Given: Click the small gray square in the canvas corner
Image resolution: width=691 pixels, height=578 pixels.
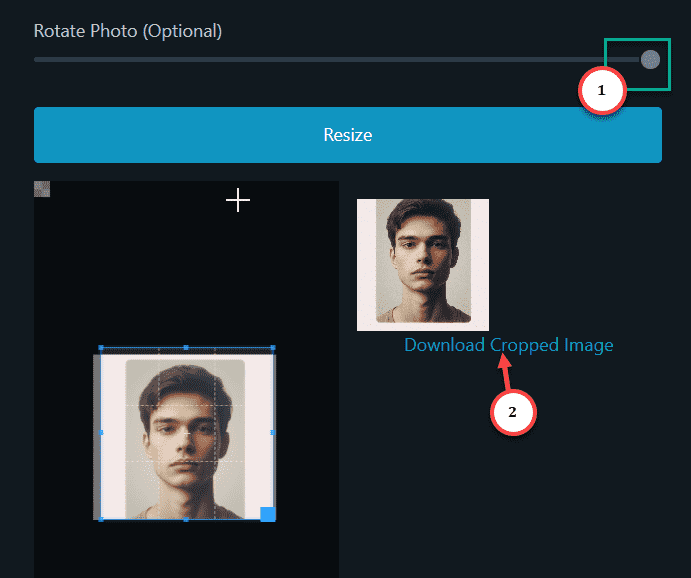Looking at the screenshot, I should tap(42, 189).
